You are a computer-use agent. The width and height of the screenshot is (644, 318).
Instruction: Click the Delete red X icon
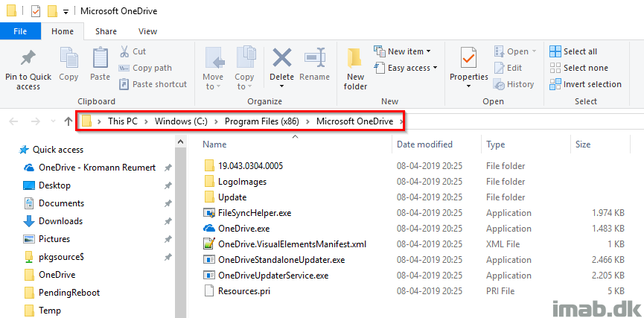(x=281, y=57)
